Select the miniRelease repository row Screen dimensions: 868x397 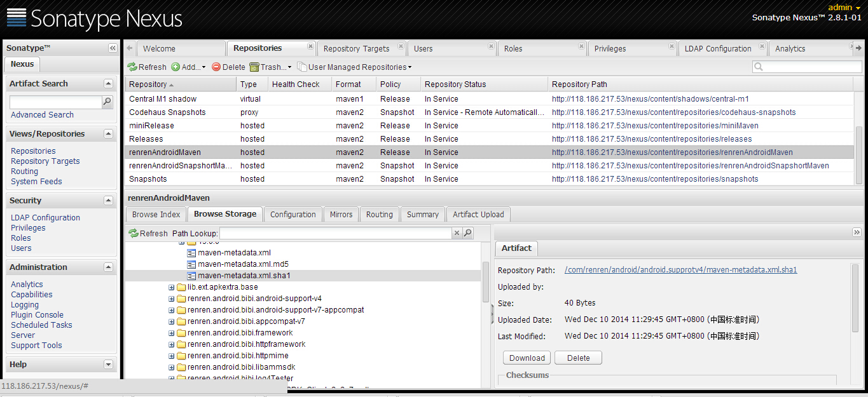pyautogui.click(x=490, y=126)
